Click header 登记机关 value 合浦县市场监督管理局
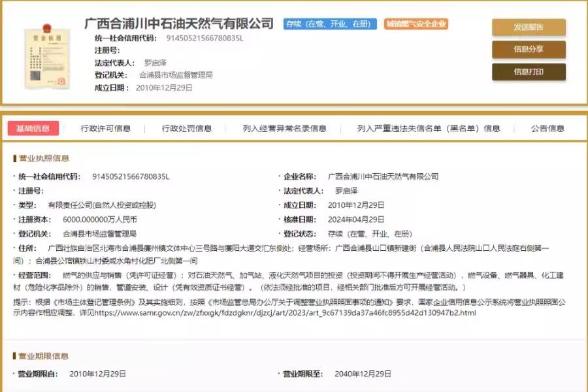588x392 pixels. pyautogui.click(x=176, y=75)
